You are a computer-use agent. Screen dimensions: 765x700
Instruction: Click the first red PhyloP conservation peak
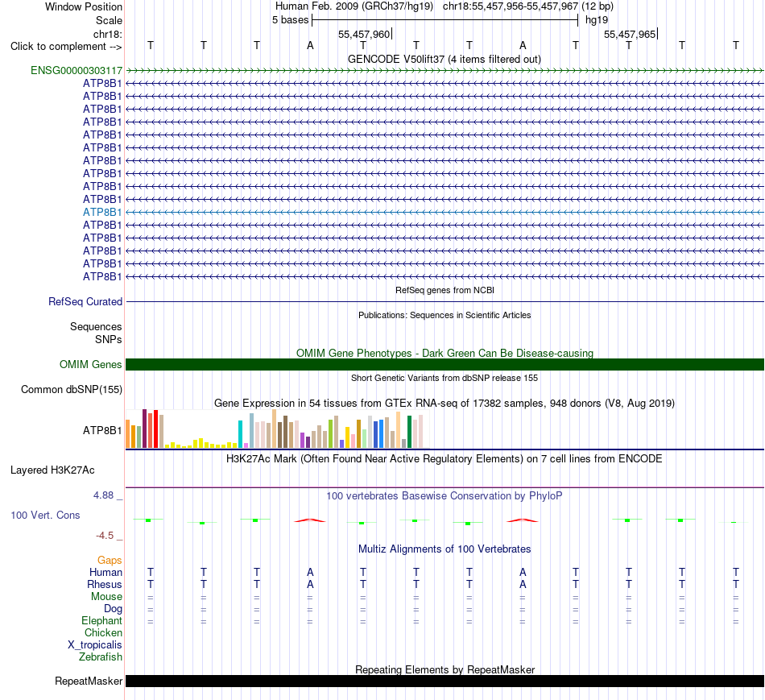pos(310,520)
